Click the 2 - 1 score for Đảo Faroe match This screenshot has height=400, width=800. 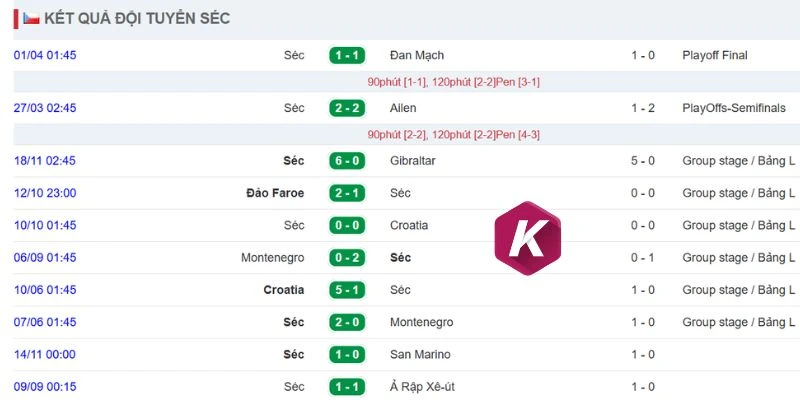coord(347,193)
